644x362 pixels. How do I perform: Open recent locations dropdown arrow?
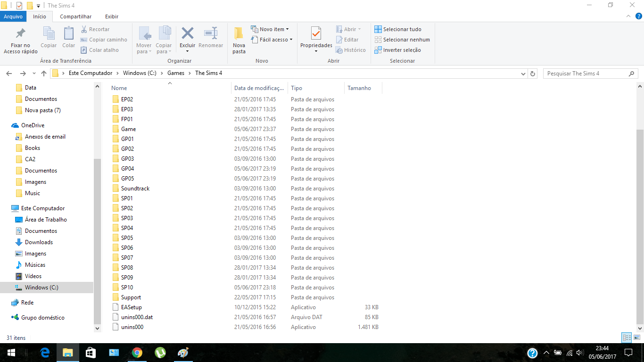click(34, 74)
